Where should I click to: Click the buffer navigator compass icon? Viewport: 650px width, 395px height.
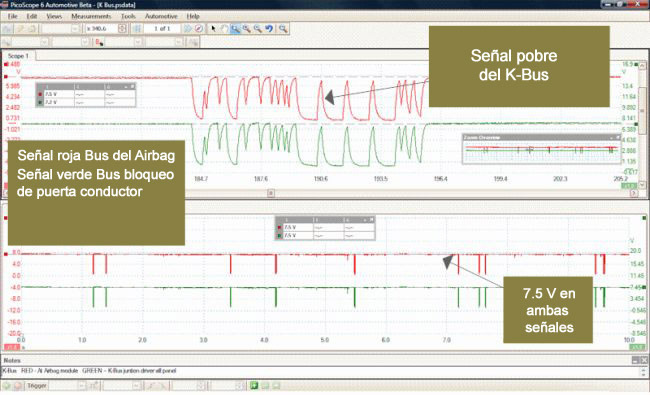tap(199, 29)
